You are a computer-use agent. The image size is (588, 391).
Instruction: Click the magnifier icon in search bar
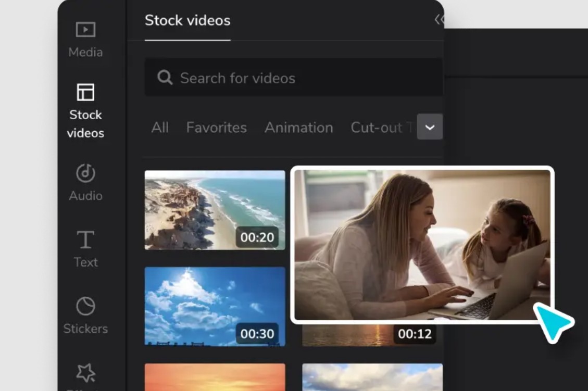pos(165,78)
